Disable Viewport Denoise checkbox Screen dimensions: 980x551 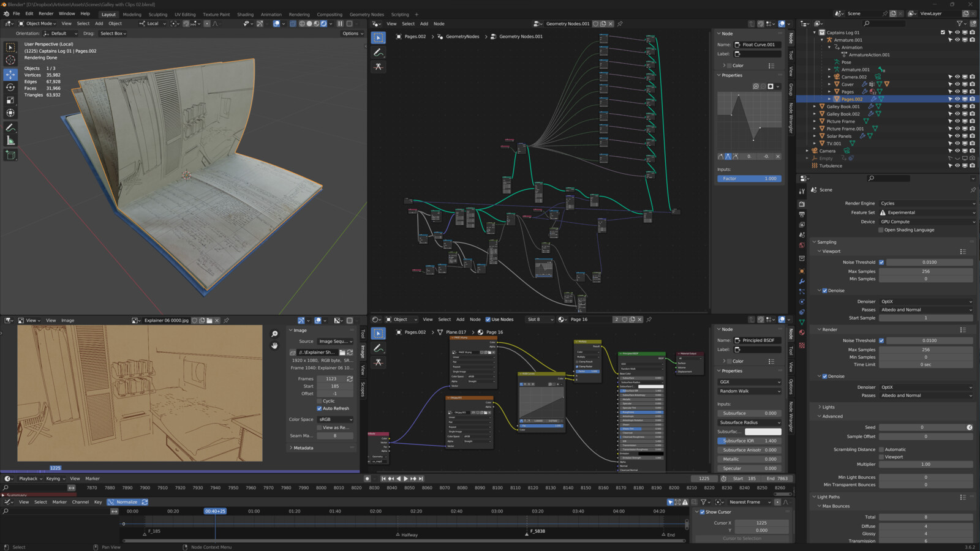tap(824, 290)
